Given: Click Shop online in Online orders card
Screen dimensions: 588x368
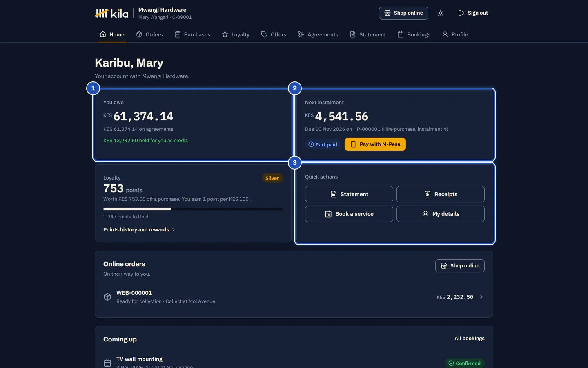Looking at the screenshot, I should (460, 266).
